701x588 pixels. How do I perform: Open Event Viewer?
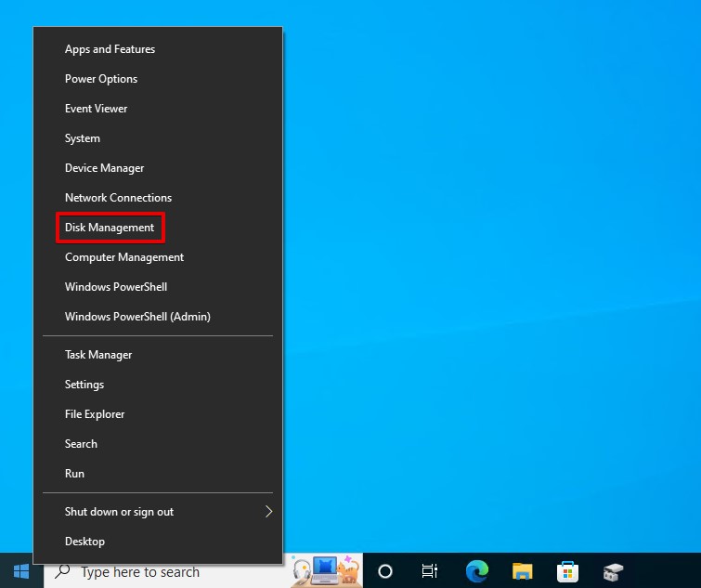tap(158, 109)
